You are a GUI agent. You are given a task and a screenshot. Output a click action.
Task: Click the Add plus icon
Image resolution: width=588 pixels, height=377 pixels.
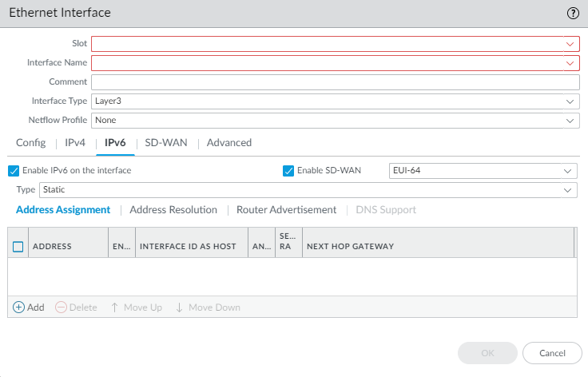19,308
